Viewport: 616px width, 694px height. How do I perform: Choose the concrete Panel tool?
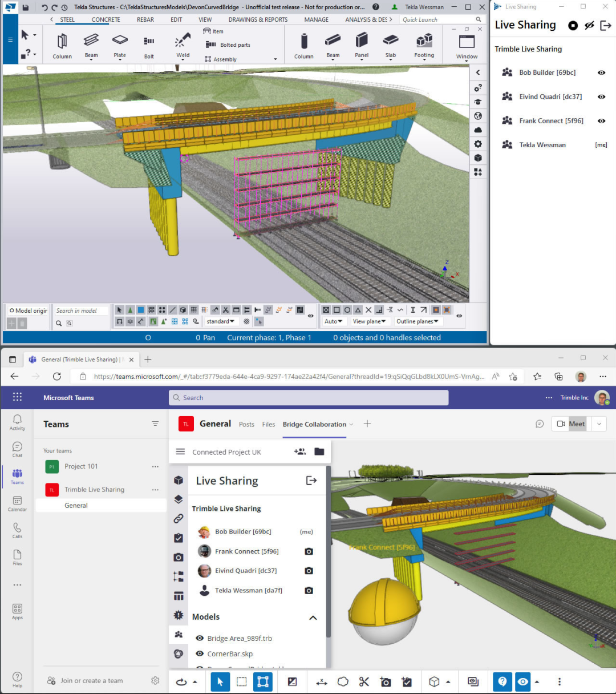pos(362,45)
